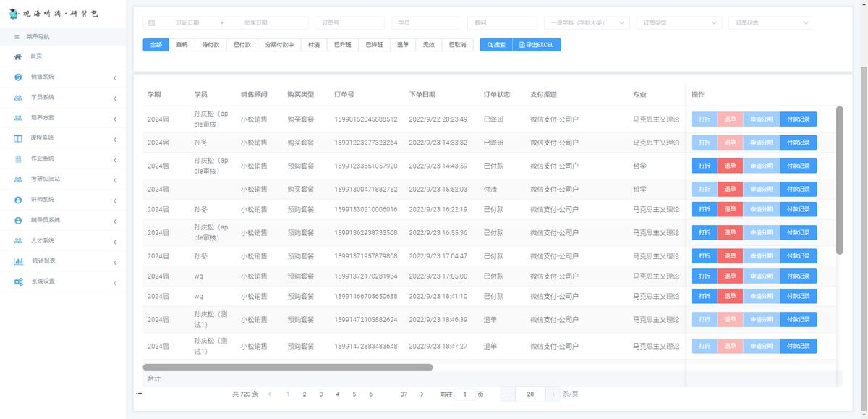Click order number 15991372170281984
The height and width of the screenshot is (419, 868).
tap(366, 276)
